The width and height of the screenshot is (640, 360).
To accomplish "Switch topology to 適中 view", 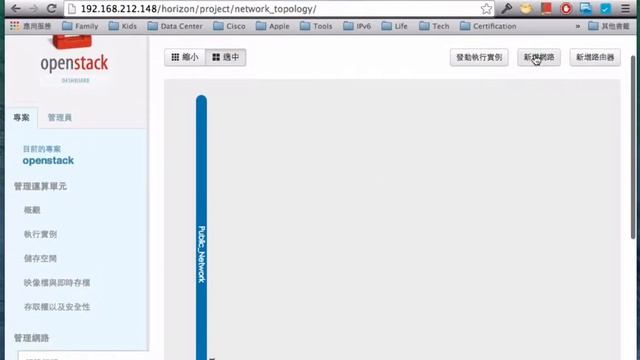I will [x=225, y=57].
